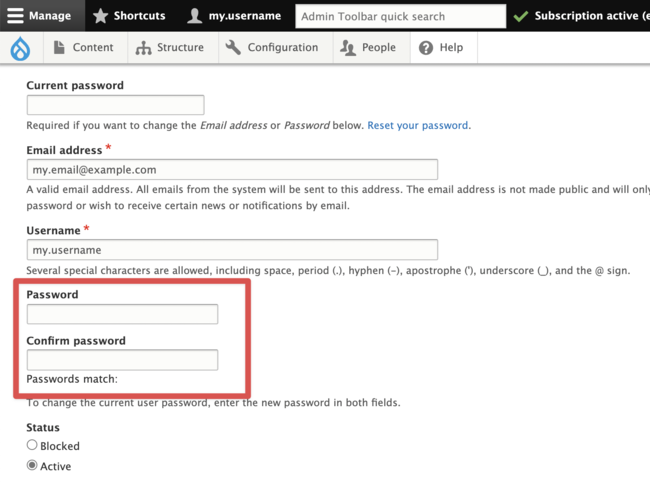Click the Content page icon
The image size is (650, 484).
pos(59,47)
